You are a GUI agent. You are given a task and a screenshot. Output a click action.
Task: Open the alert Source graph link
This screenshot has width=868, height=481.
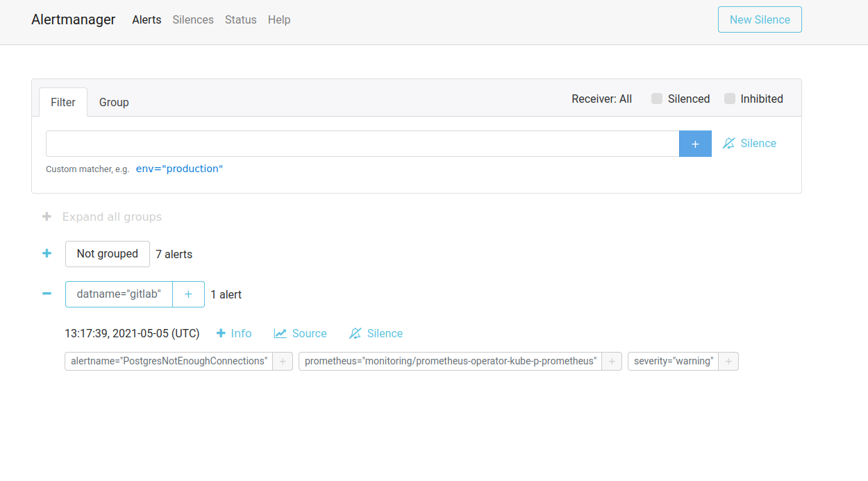pos(300,333)
